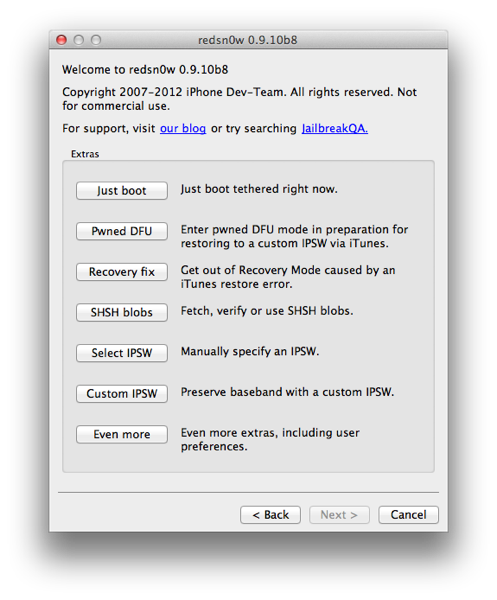
Task: Click the 'Manually specify an IPSW' description
Action: coord(250,351)
